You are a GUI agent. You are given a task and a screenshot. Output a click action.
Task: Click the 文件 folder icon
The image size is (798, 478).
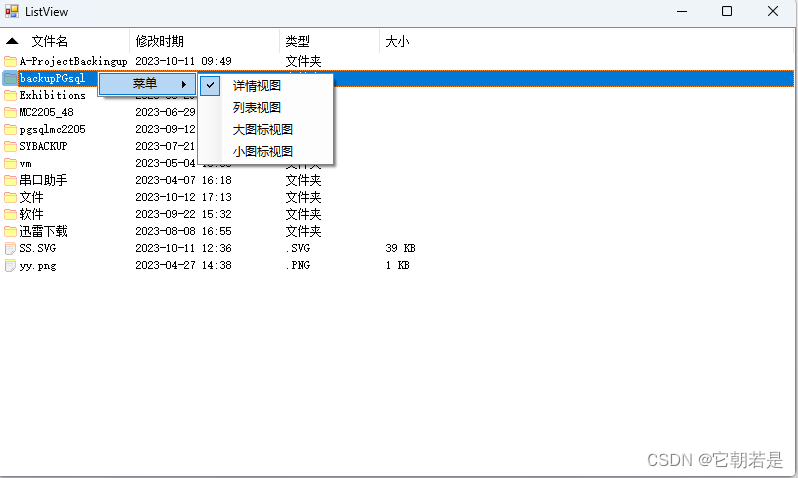10,197
